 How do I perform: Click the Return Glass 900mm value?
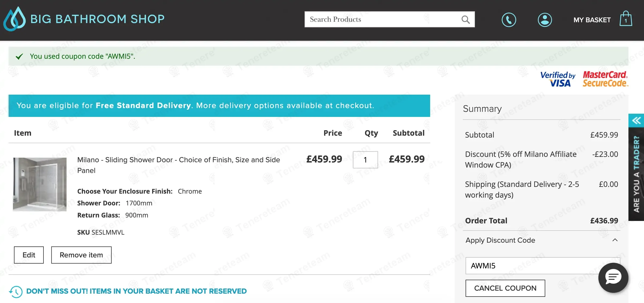coord(137,215)
